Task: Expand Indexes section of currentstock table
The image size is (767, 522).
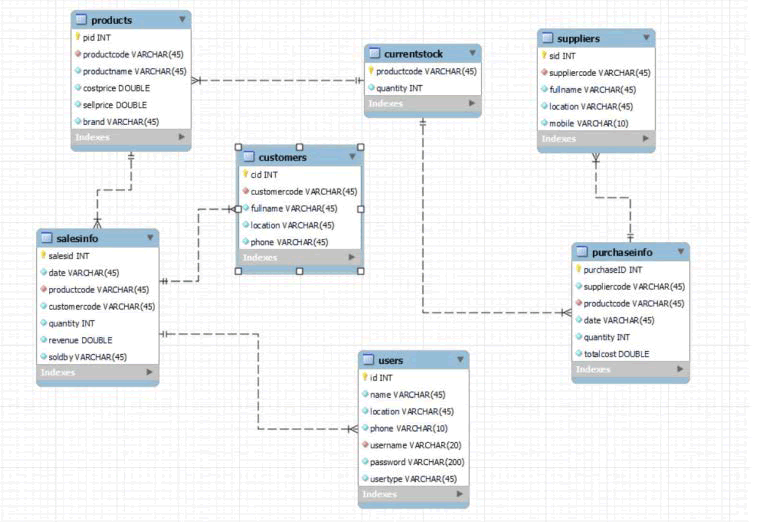Action: 472,103
